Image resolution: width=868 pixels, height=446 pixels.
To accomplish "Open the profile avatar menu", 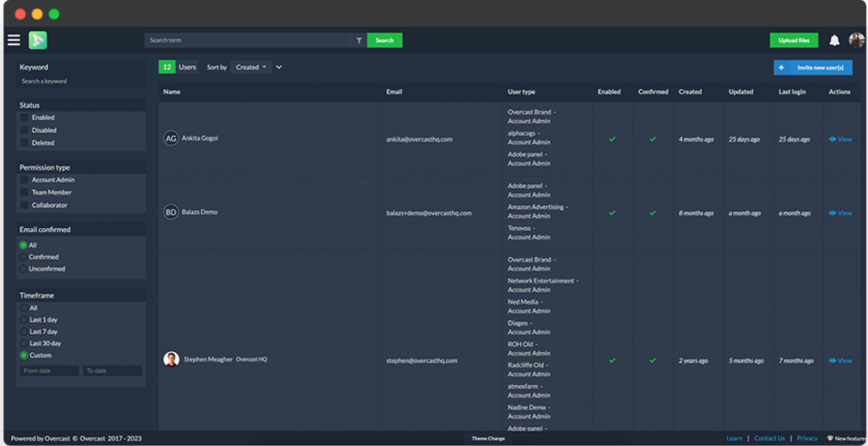I will (x=856, y=40).
